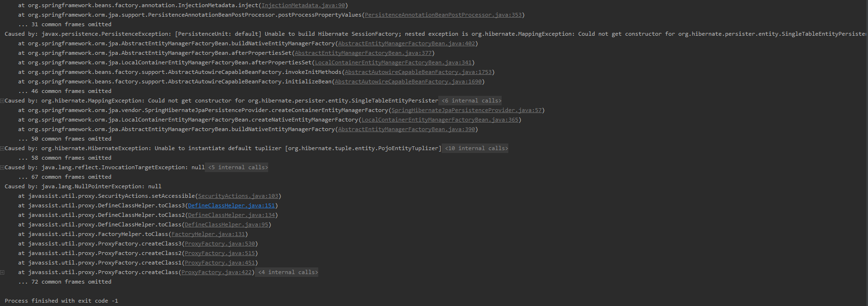This screenshot has width=868, height=306.
Task: Open the AbstractAutowireCapableBeanFactory.java:1753 link
Action: 418,72
